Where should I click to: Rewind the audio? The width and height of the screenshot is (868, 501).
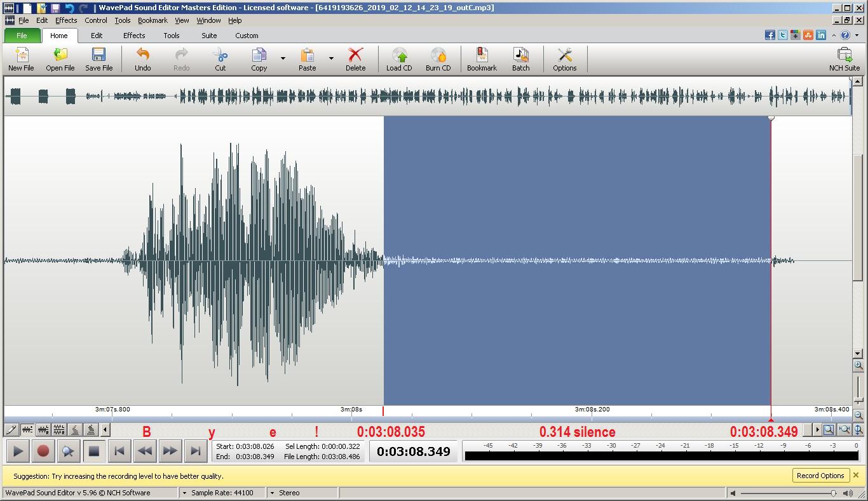point(144,451)
